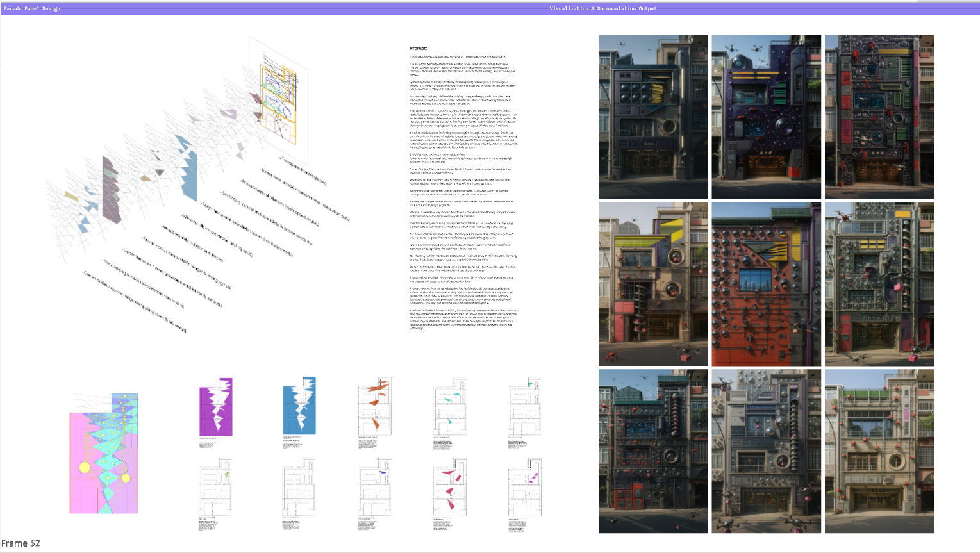
Task: Click the diagram with crimson panel shapes
Action: pos(449,487)
